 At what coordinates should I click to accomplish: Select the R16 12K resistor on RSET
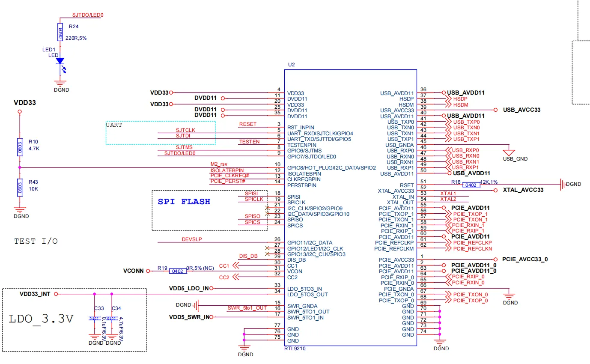click(x=471, y=185)
